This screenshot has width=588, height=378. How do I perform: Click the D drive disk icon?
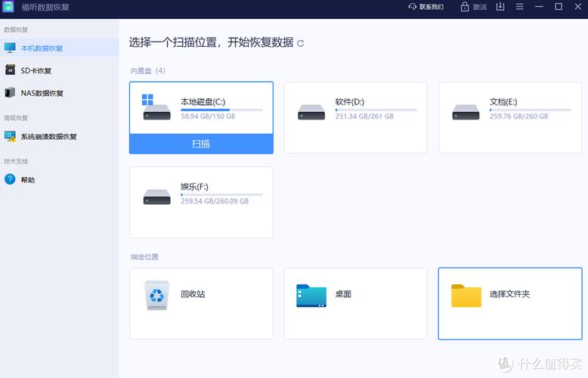311,112
